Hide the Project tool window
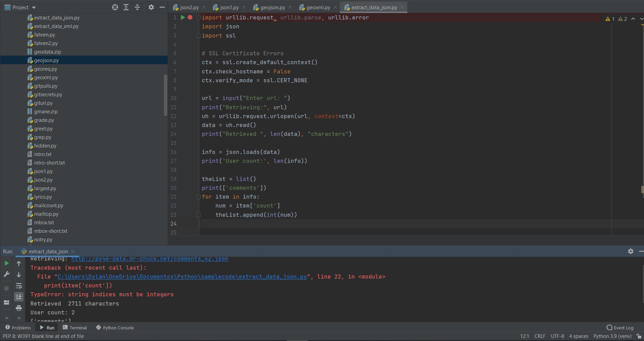This screenshot has height=341, width=644. 162,7
